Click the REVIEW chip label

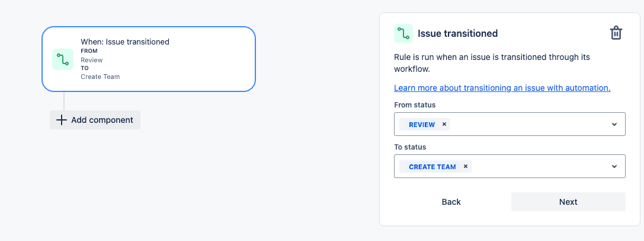[422, 125]
